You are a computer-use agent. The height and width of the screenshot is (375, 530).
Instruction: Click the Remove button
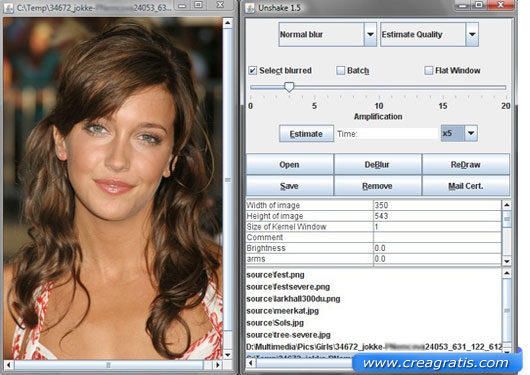pos(377,186)
